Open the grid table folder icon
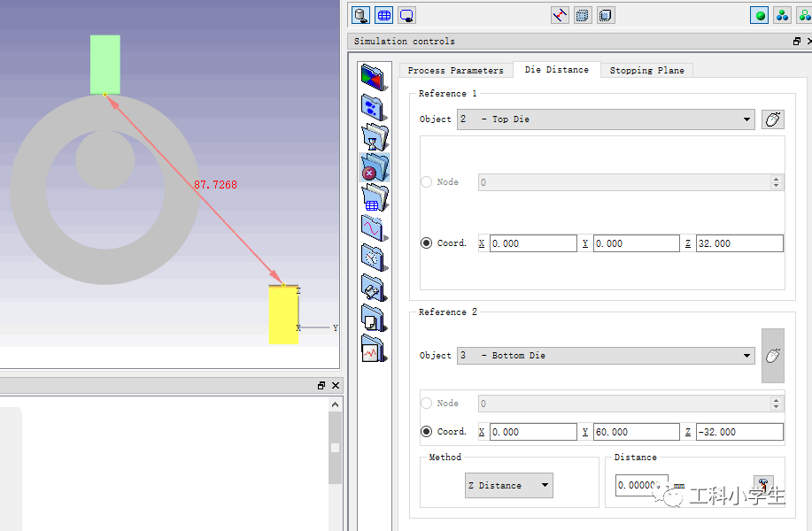The width and height of the screenshot is (812, 531). [374, 197]
